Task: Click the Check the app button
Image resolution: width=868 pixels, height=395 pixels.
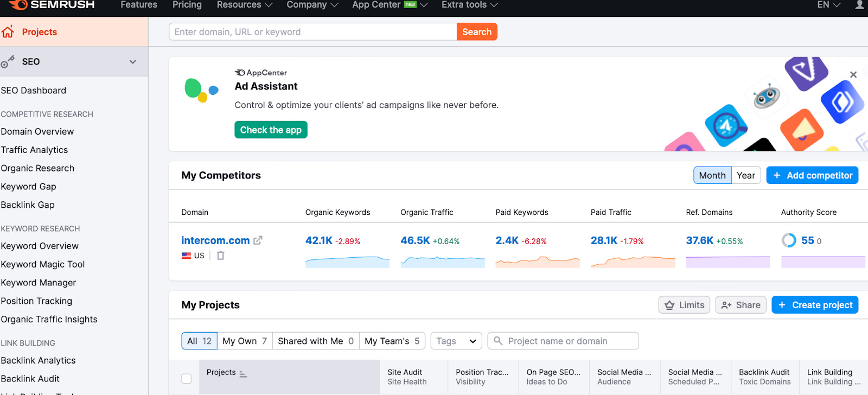Action: (x=271, y=130)
